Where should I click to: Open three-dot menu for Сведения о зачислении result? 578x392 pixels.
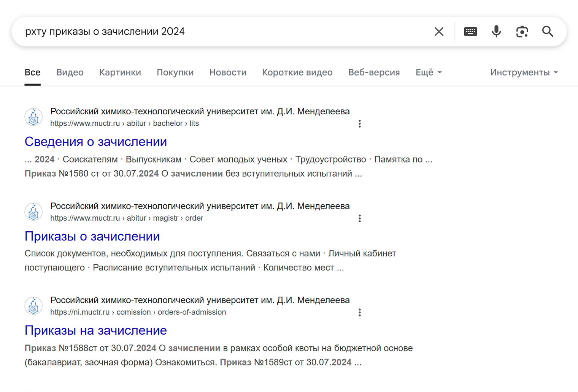(359, 124)
